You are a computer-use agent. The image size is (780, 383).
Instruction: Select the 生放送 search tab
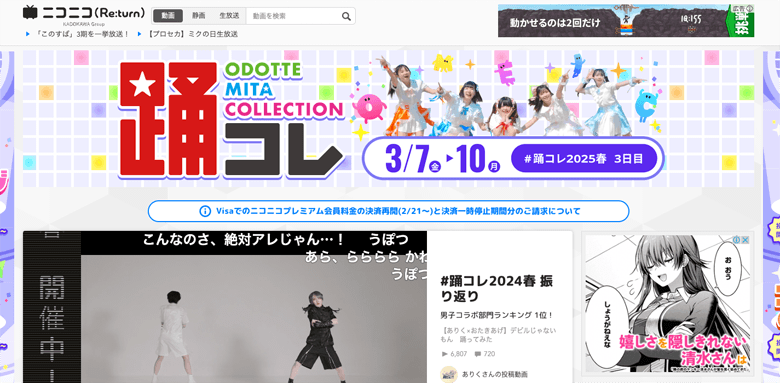(229, 16)
